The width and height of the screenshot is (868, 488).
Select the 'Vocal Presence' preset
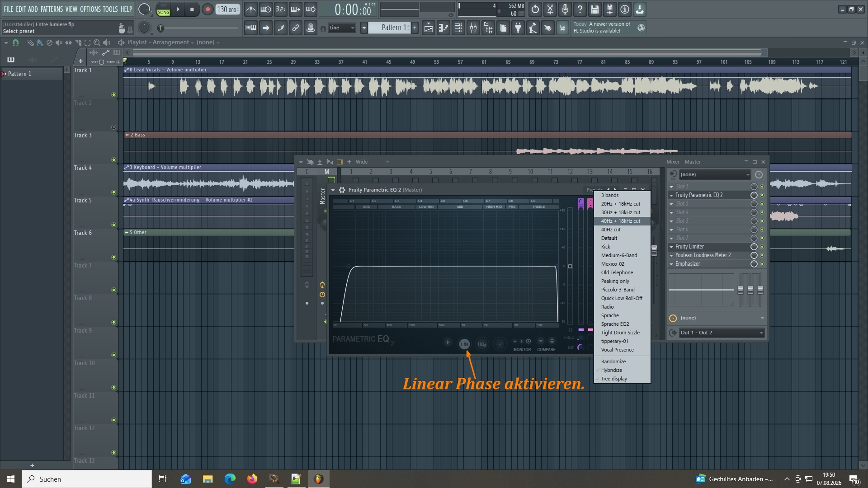click(622, 350)
